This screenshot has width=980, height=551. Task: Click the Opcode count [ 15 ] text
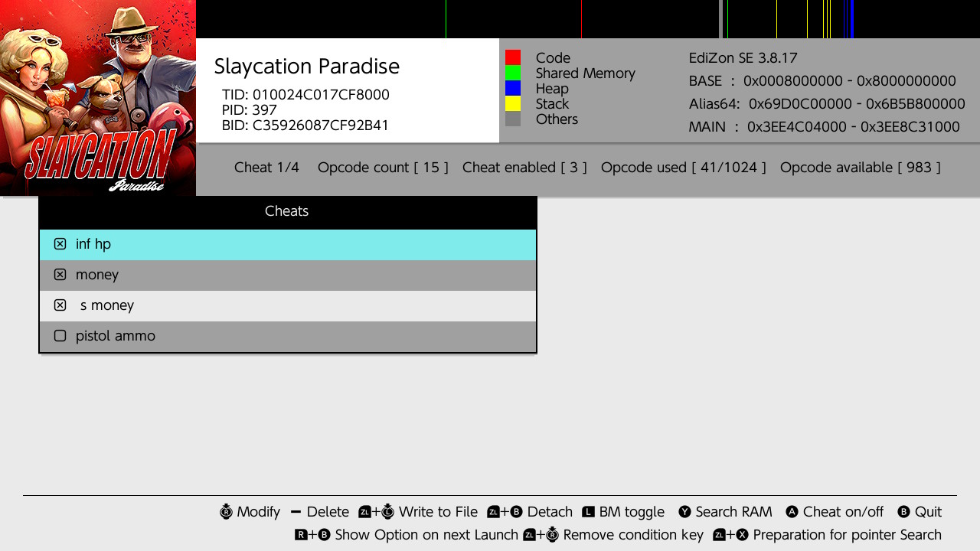383,168
